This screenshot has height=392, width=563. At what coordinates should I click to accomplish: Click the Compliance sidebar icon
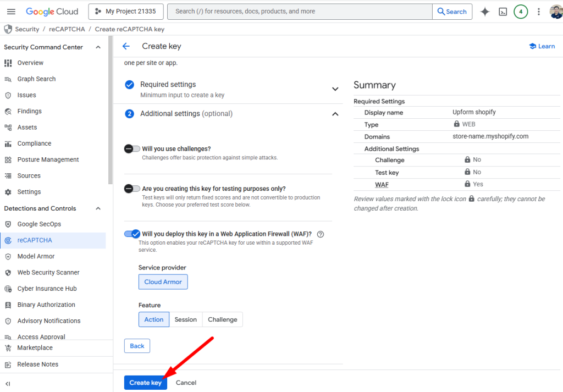tap(8, 143)
